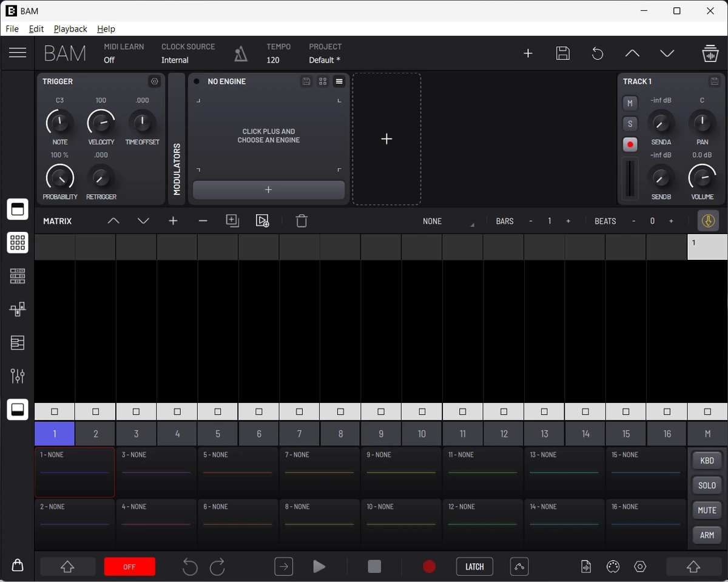Increase BEATS value with plus
Image resolution: width=728 pixels, height=582 pixels.
(x=671, y=221)
